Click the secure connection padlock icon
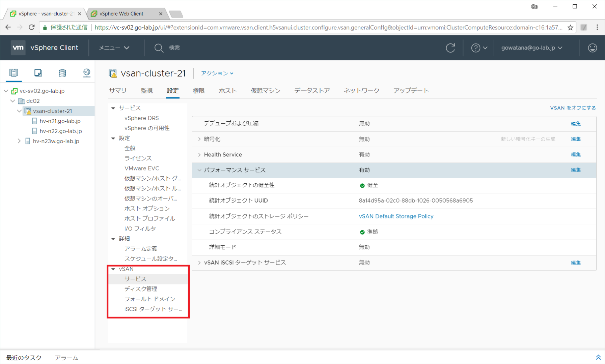This screenshot has height=364, width=605. pos(45,28)
